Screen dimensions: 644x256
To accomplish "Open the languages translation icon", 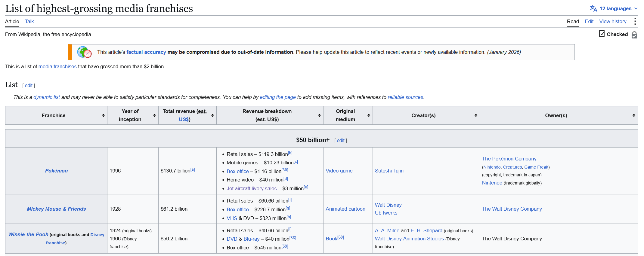I will pos(593,8).
